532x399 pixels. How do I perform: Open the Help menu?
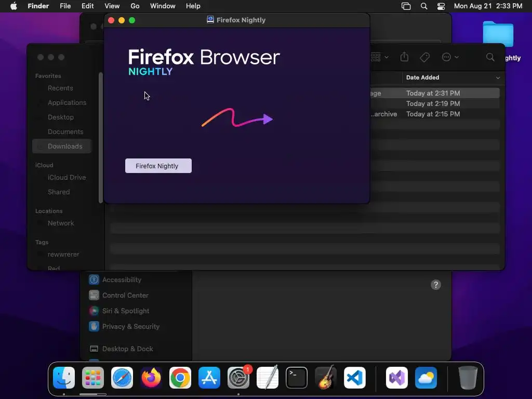coord(193,6)
